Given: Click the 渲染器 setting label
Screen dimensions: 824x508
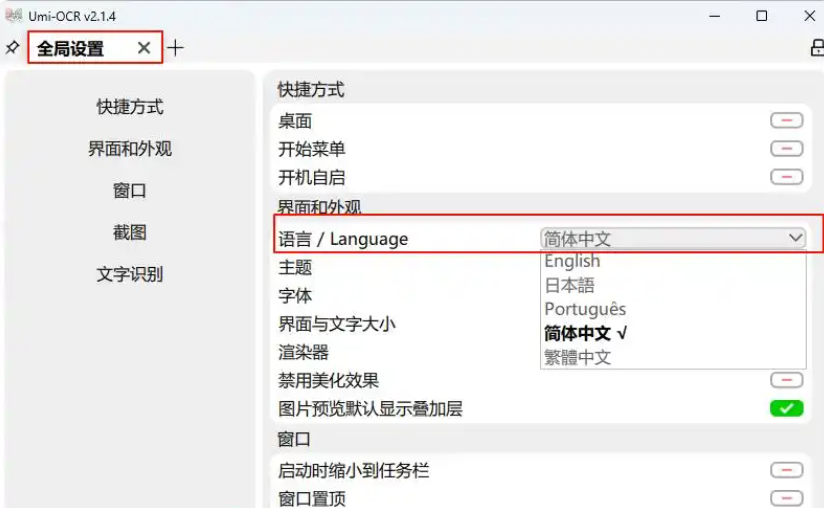Looking at the screenshot, I should 303,352.
